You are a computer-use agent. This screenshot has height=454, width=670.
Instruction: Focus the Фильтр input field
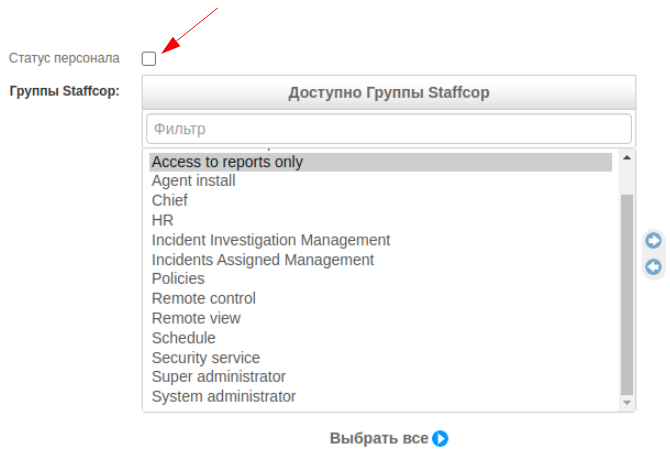[x=389, y=129]
